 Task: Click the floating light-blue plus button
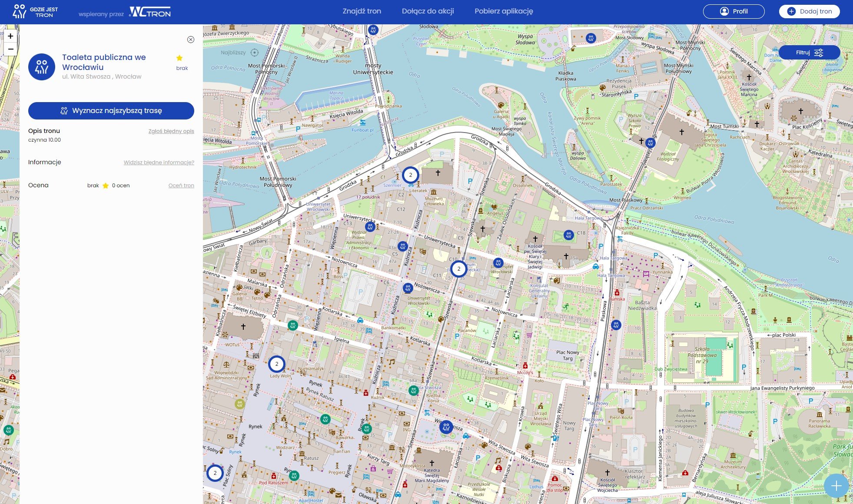(x=836, y=486)
